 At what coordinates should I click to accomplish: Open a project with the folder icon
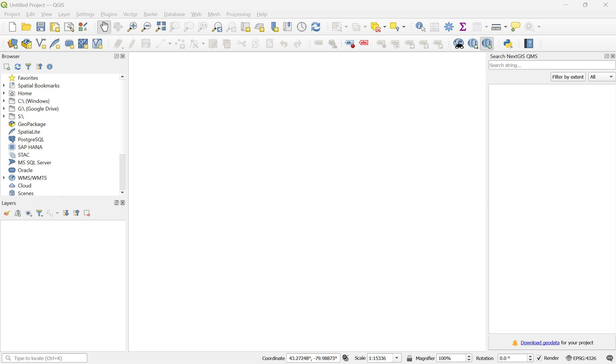pyautogui.click(x=26, y=27)
